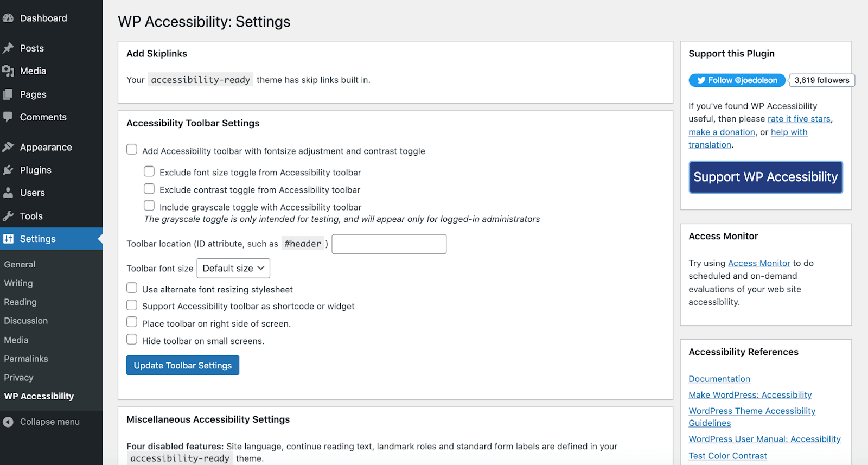Check Hide toolbar on small screens
The image size is (868, 465).
tap(132, 339)
